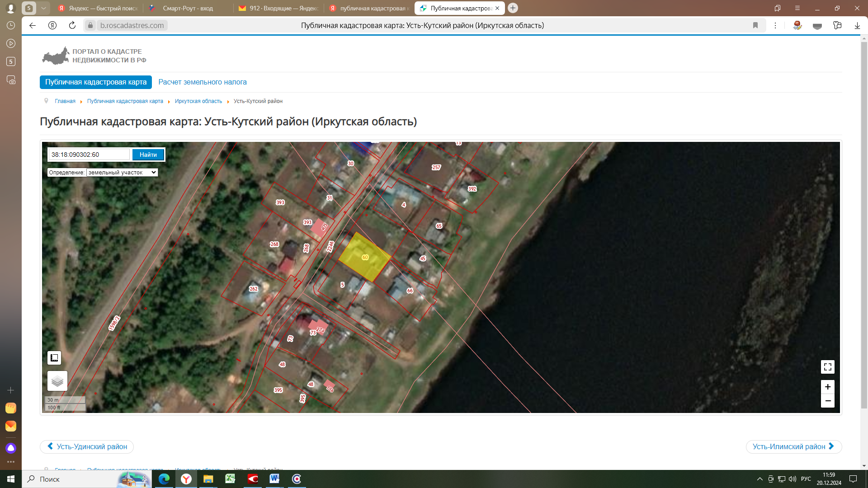Screen dimensions: 868x488
Task: Switch to публичная кадастровая search tab
Action: pos(369,8)
